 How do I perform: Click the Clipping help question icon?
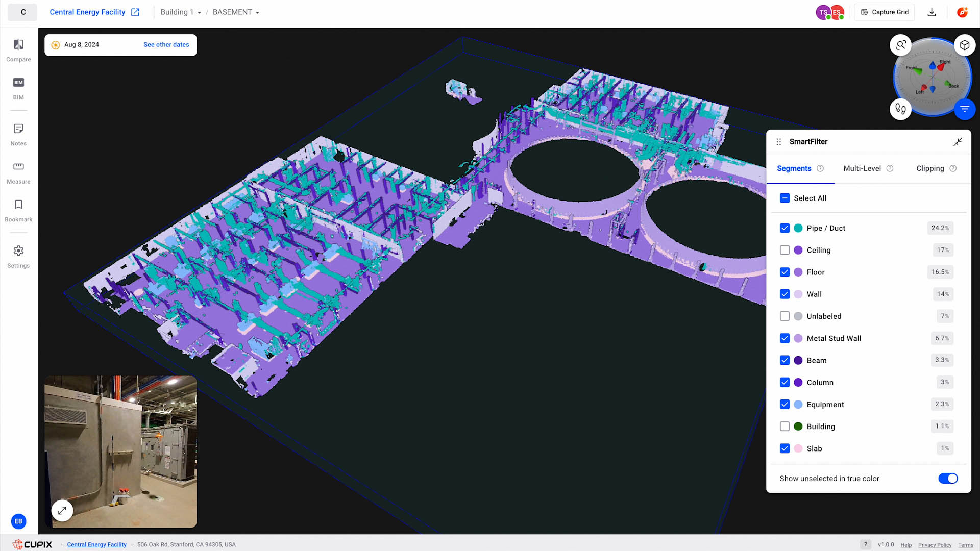(x=953, y=168)
